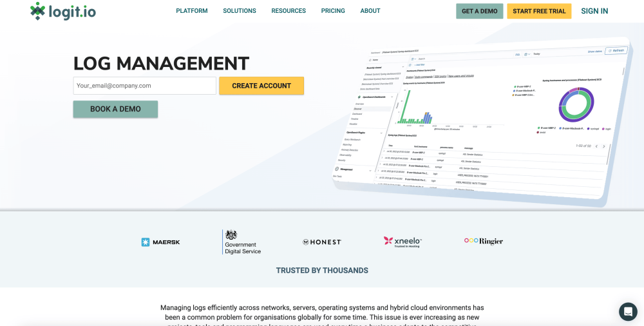The image size is (644, 326).
Task: Click the GET A DEMO button
Action: 479,11
